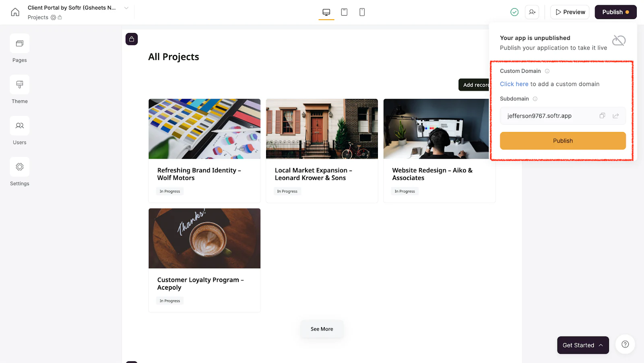Open the invite collaborator icon
The image size is (644, 363).
[x=532, y=12]
